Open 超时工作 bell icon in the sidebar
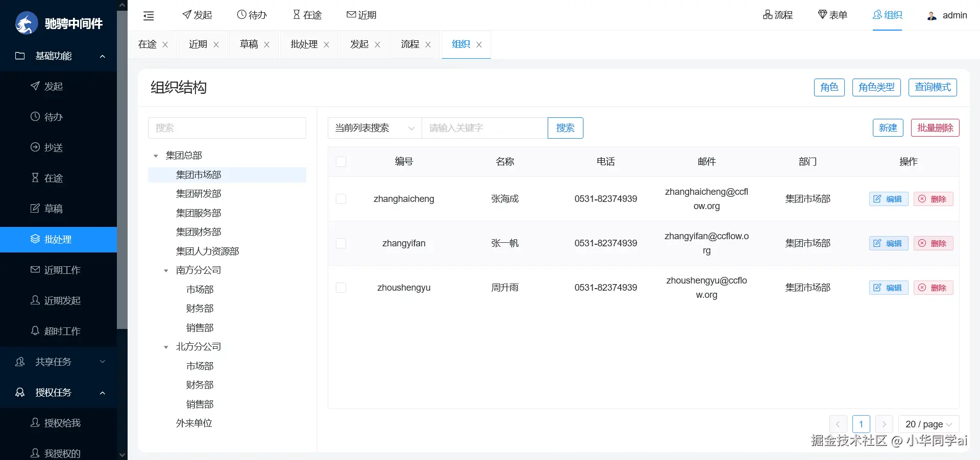 coord(35,330)
